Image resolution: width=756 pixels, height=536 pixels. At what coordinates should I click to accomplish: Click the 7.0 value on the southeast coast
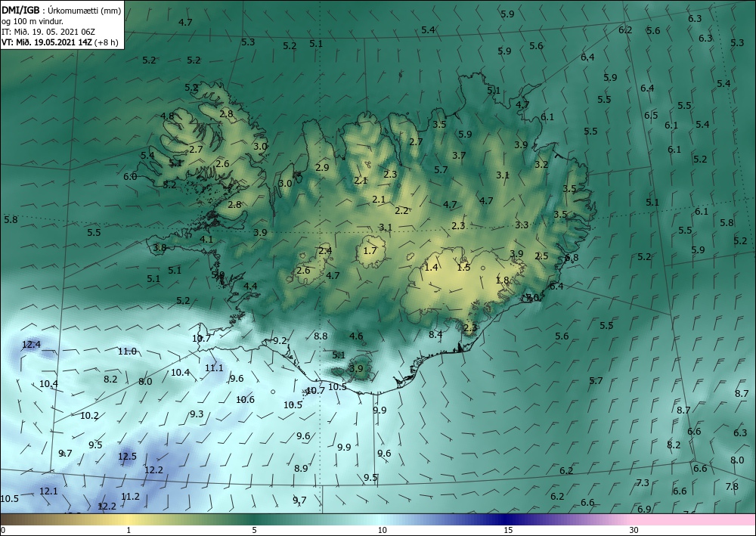531,297
